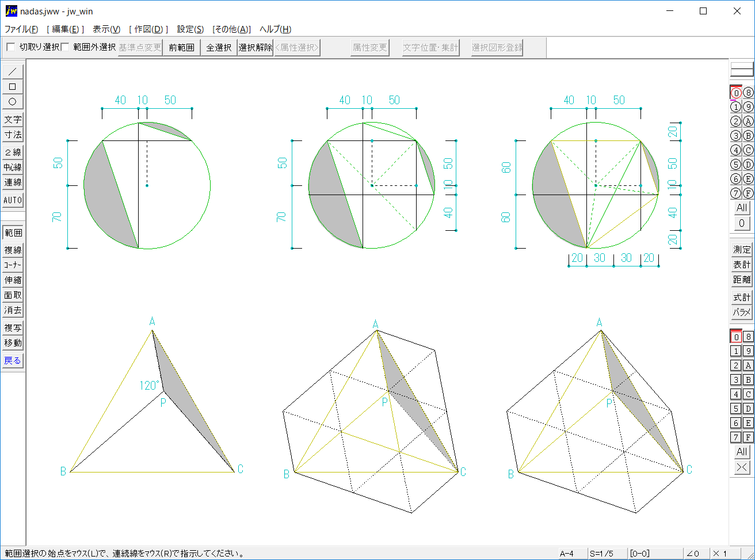
Task: Toggle square layer group 8
Action: pos(748,337)
